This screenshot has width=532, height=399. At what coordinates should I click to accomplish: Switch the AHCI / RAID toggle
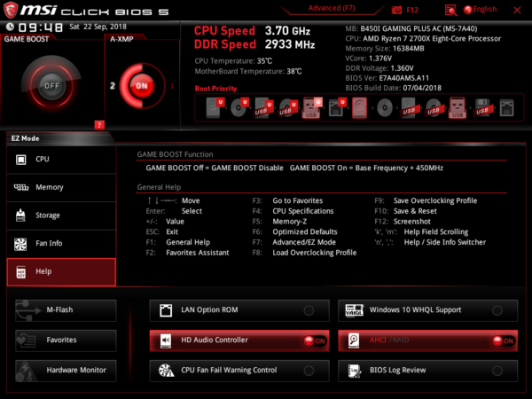[428, 340]
